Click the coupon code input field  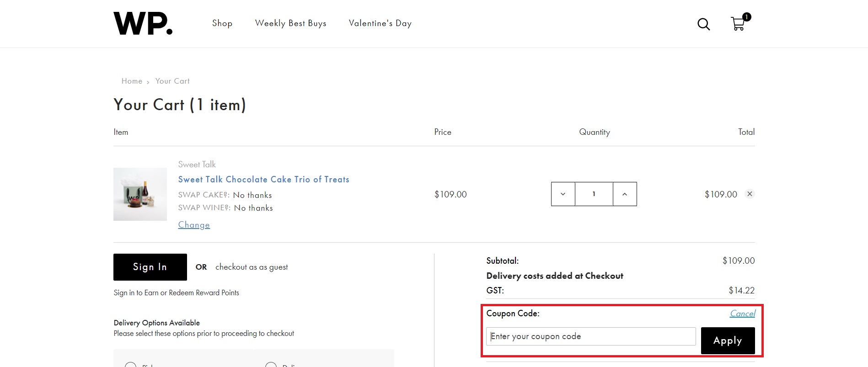tap(590, 336)
